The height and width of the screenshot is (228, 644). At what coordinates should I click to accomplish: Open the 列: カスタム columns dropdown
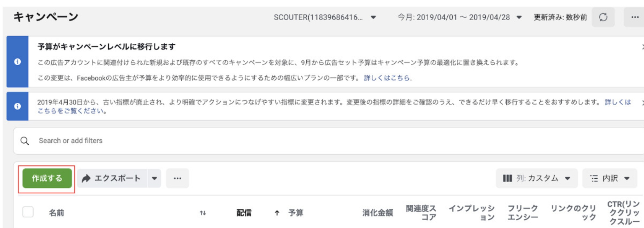[537, 178]
